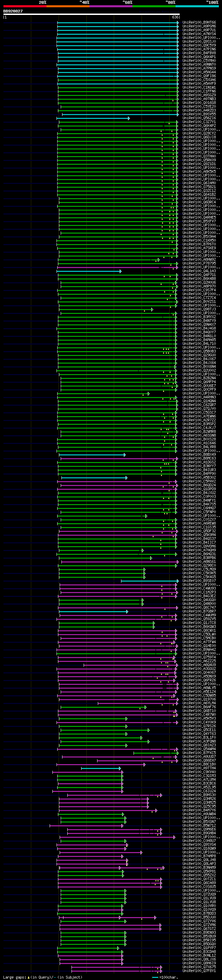222x980 pixels.
Task: Click the UniRef100_A8NS61 label
Action: pyautogui.click(x=199, y=561)
